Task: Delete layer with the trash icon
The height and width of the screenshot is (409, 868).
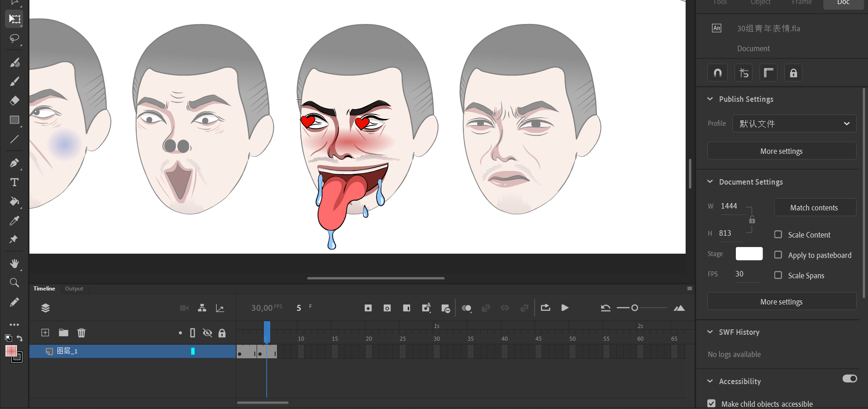Action: pos(81,333)
